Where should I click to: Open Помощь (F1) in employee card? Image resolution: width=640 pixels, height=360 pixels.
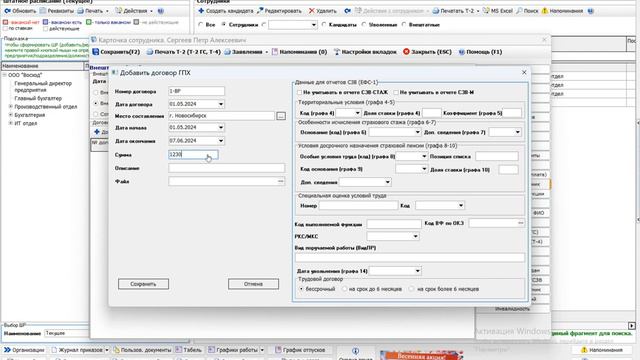tap(480, 52)
